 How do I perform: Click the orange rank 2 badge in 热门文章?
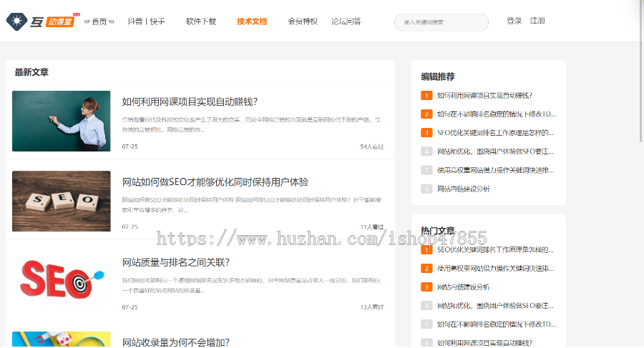[x=426, y=269]
